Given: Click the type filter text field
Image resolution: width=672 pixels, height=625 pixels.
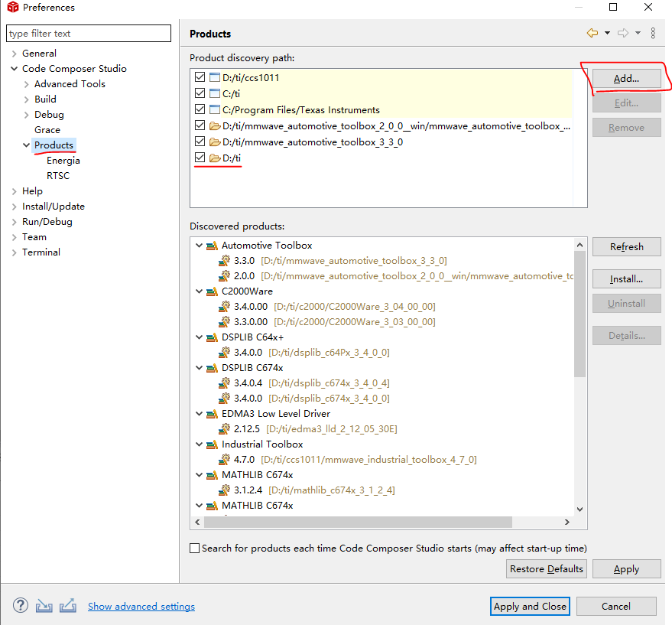Looking at the screenshot, I should (89, 33).
